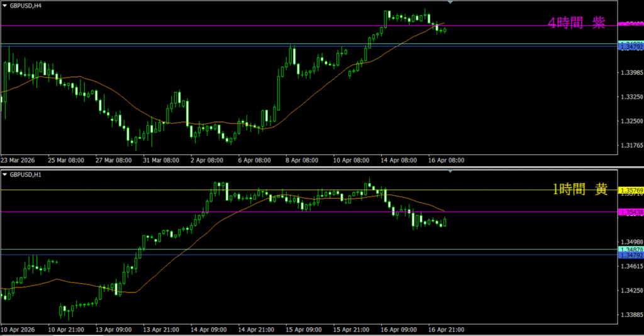The image size is (644, 336).
Task: Click the teal 1.34870 price tag in H1 chart
Action: (x=631, y=250)
